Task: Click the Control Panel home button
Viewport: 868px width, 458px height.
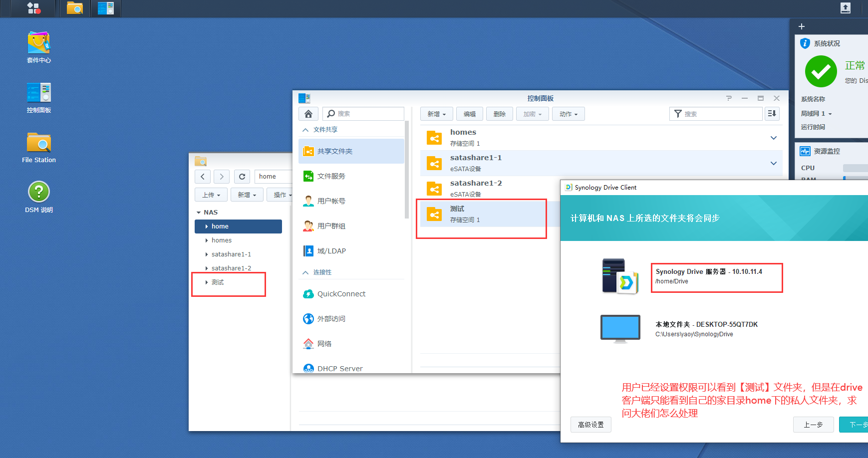Action: [x=308, y=114]
